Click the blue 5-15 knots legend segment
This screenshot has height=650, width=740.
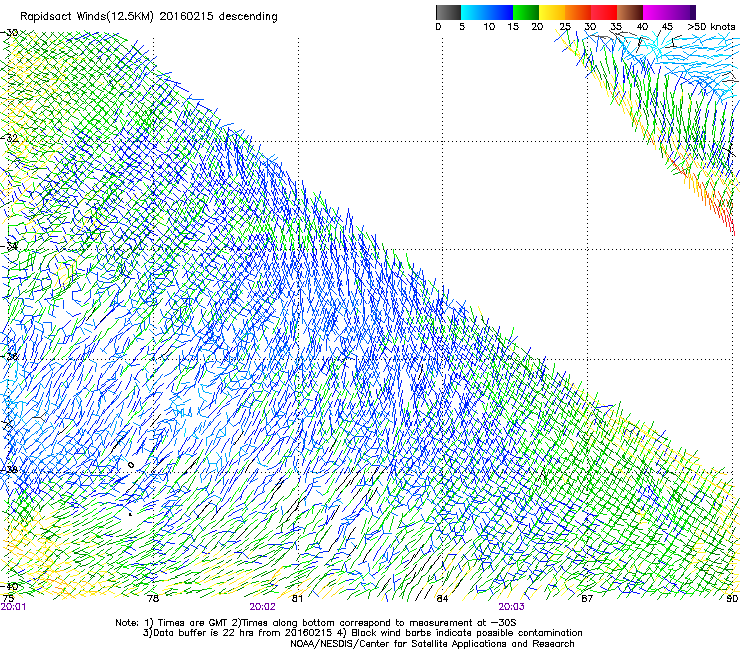[487, 12]
